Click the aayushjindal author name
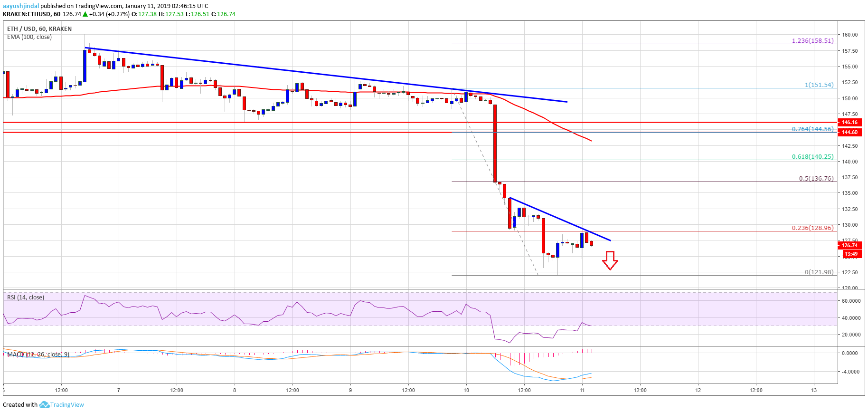The width and height of the screenshot is (868, 413). pos(21,6)
